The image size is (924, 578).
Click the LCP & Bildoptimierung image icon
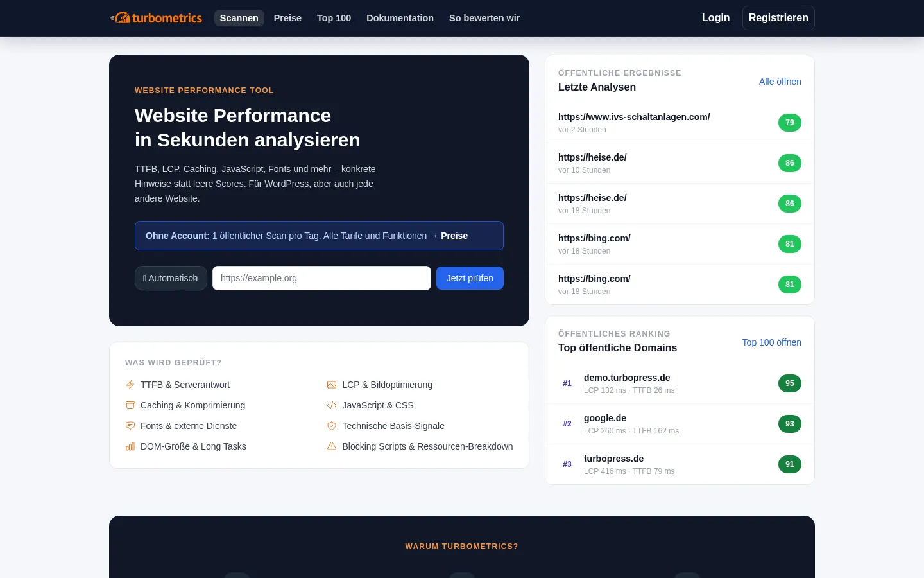(x=332, y=385)
